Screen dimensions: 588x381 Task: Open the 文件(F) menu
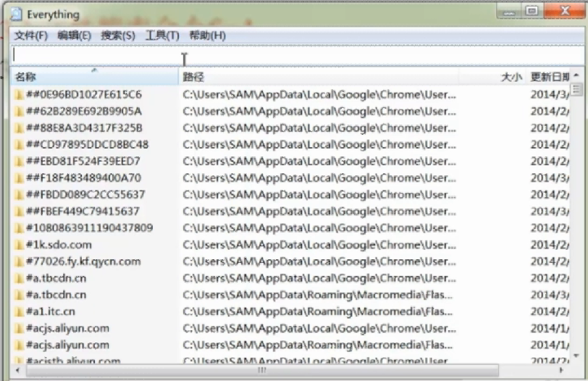coord(31,35)
